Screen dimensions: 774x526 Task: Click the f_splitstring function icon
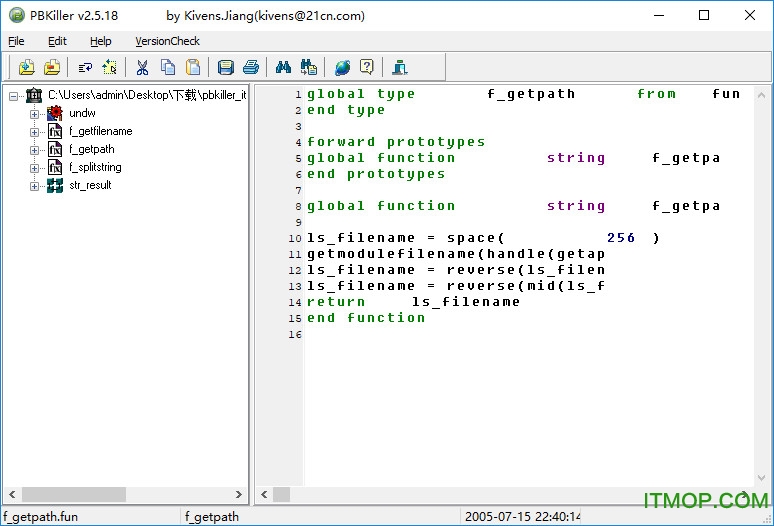[x=55, y=167]
